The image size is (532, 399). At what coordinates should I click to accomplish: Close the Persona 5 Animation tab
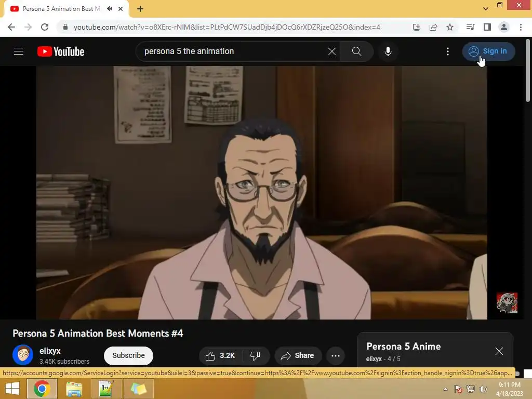[x=121, y=9]
